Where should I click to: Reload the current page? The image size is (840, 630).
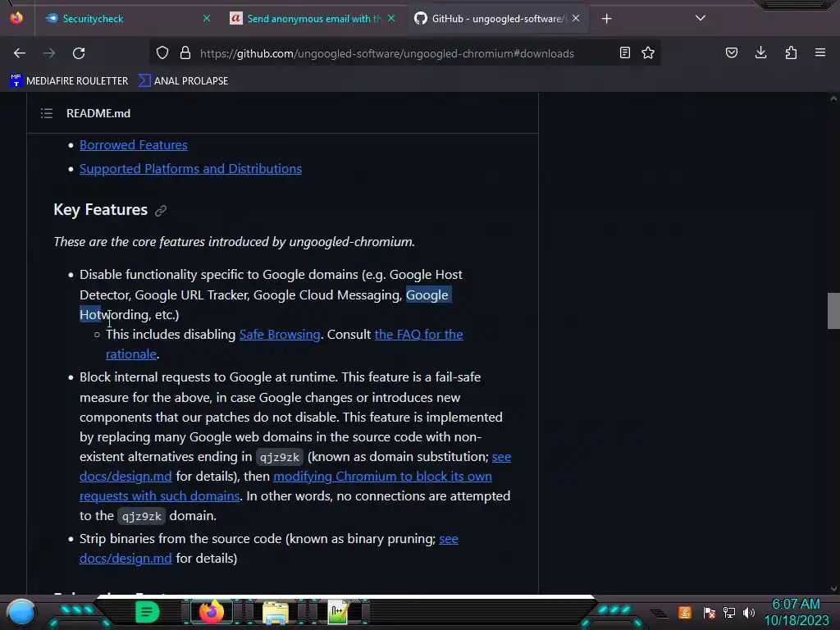[x=79, y=53]
